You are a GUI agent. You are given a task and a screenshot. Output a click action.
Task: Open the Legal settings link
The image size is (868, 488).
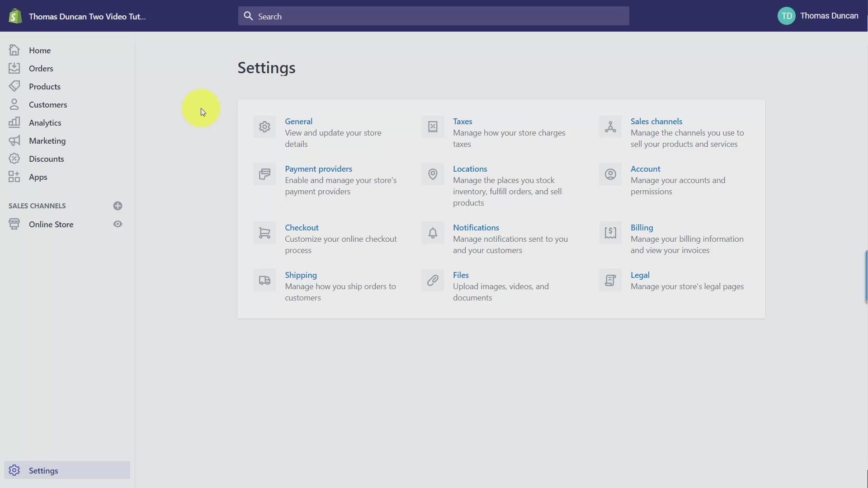click(x=640, y=275)
